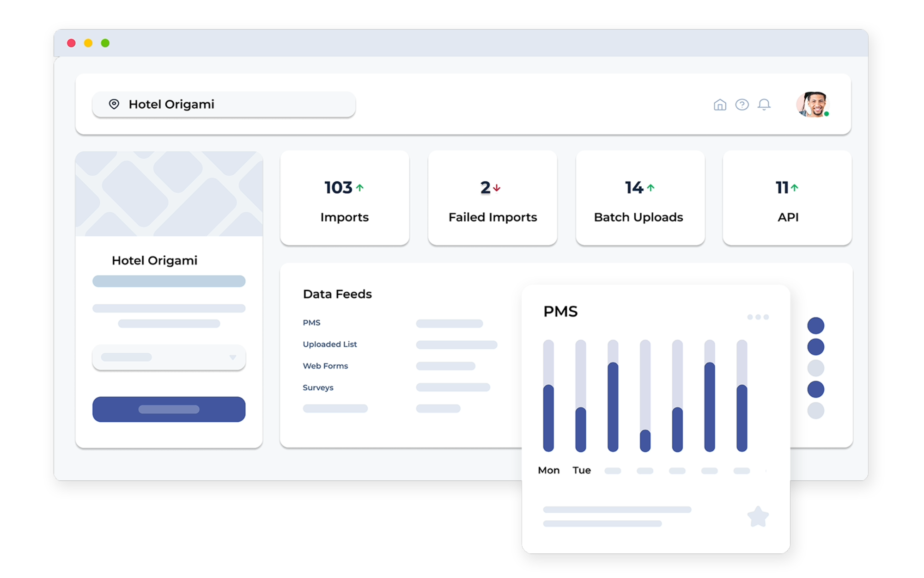Viewport: 924px width, 578px height.
Task: Click the Hotel Origami location search field
Action: [x=224, y=105]
